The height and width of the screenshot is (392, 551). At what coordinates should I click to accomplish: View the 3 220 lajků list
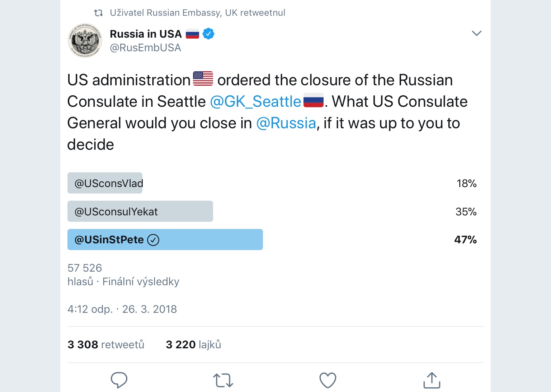tap(193, 344)
